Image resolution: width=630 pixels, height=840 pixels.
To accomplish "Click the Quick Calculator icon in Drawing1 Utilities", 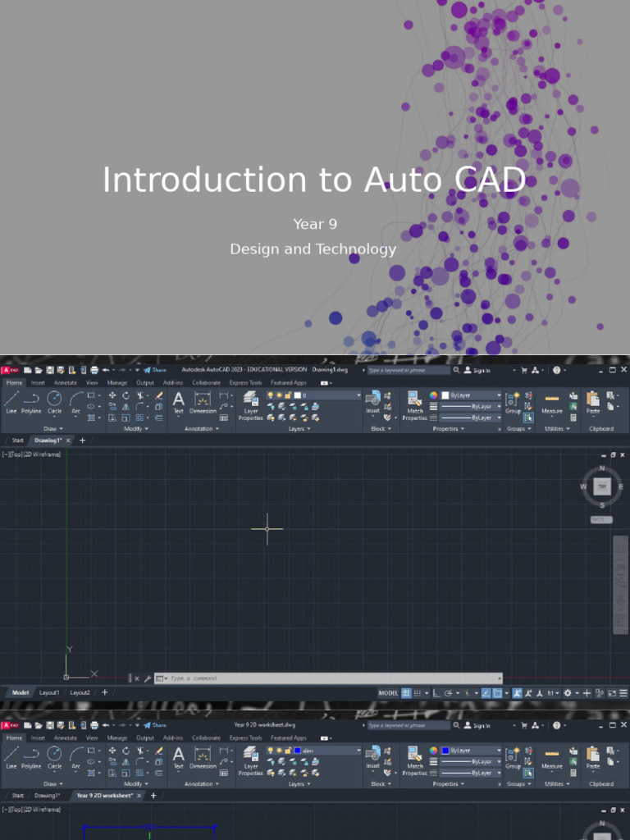I will point(573,418).
